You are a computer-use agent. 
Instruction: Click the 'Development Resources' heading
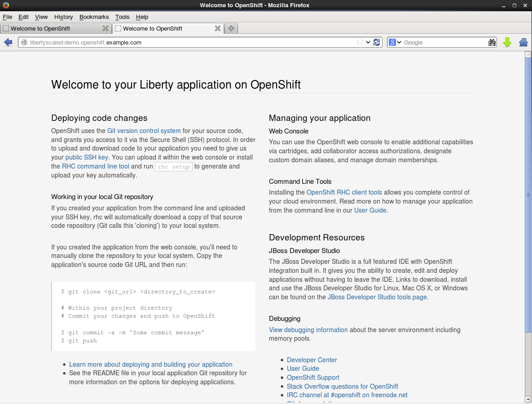coord(317,237)
